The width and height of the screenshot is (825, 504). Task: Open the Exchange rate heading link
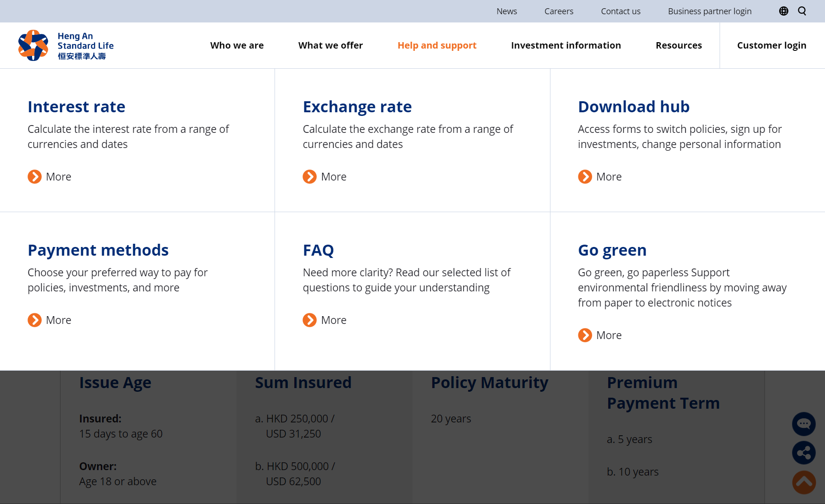357,107
